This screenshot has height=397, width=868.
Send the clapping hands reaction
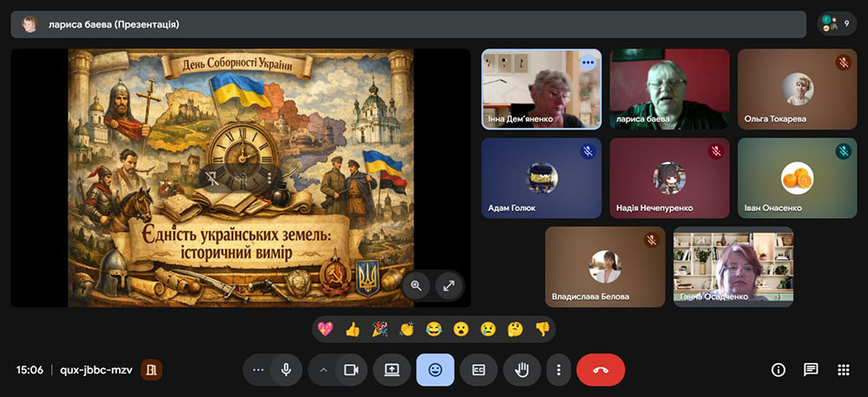[x=406, y=329]
